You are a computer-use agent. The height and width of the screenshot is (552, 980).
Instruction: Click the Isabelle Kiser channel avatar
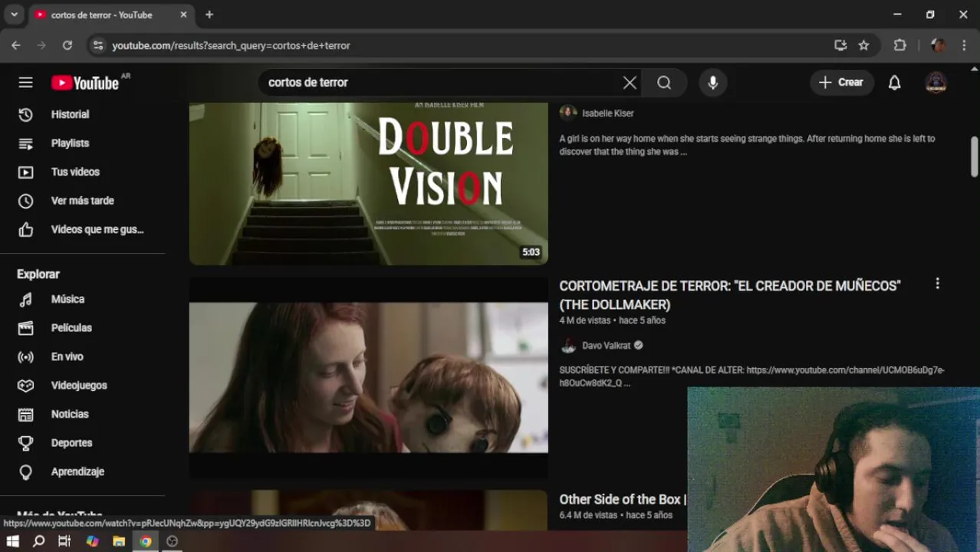click(568, 113)
